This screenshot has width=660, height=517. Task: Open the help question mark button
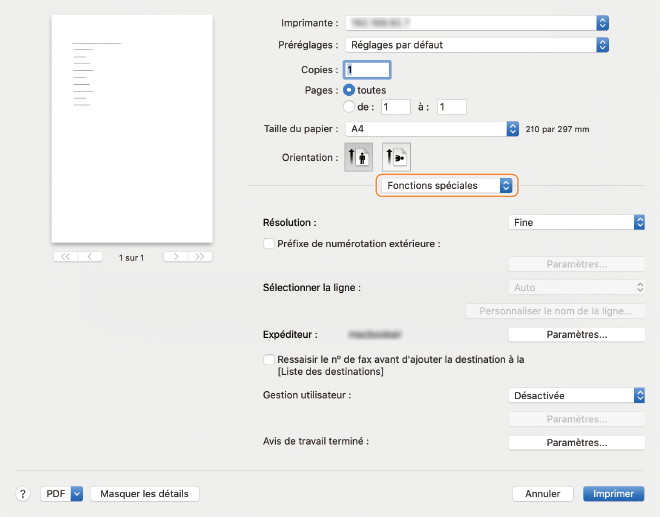(22, 494)
